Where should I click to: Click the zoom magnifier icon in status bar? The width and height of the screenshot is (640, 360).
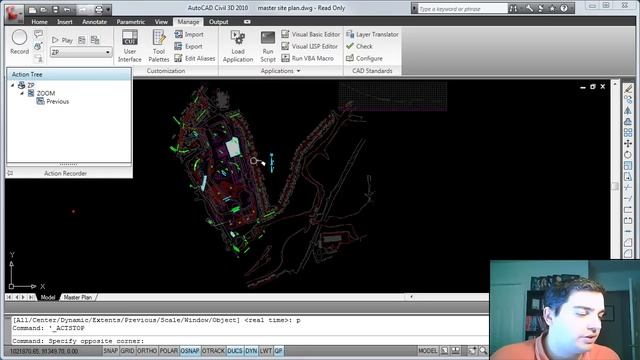tap(484, 351)
